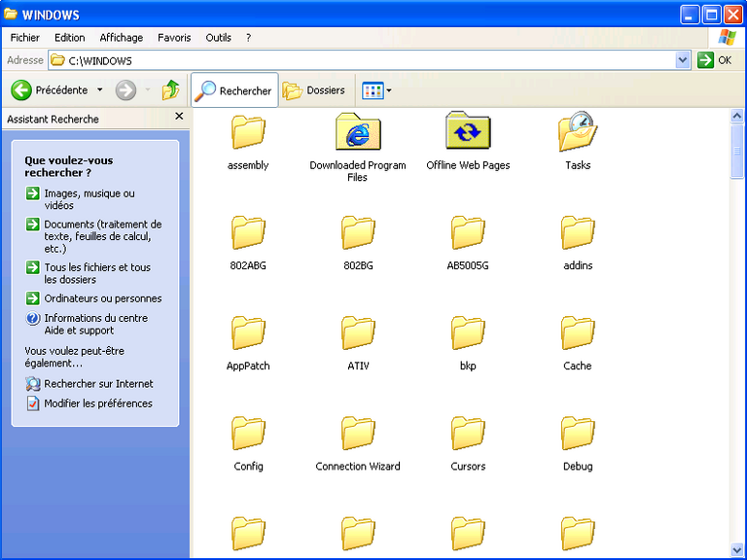Open the forward history dropdown arrow
This screenshot has width=747, height=560.
148,90
